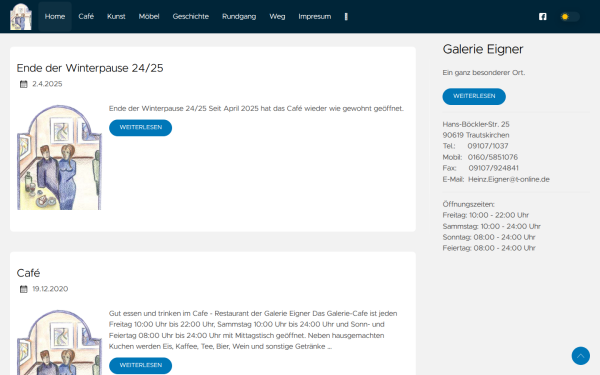Image resolution: width=600 pixels, height=375 pixels.
Task: Click the Feiertag opening hours line
Action: click(489, 248)
